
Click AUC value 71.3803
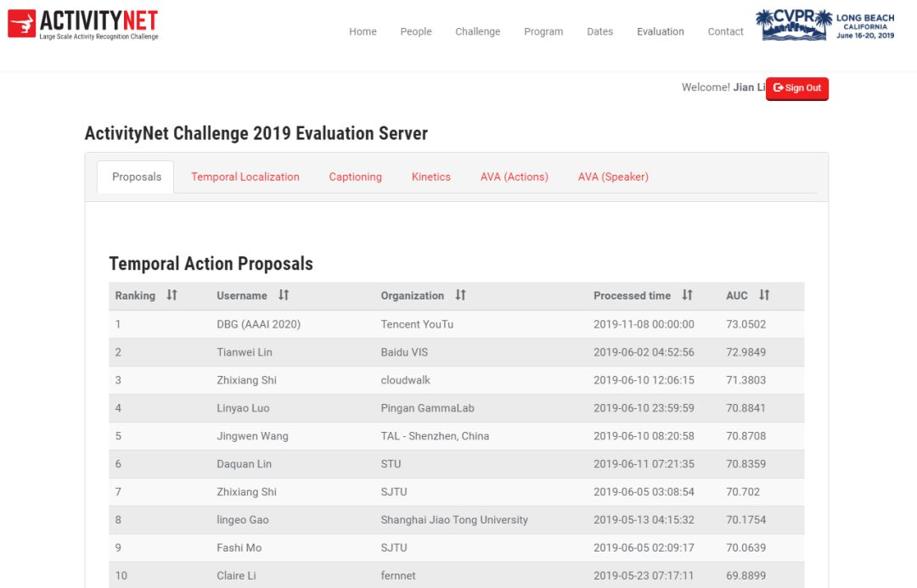coord(745,380)
